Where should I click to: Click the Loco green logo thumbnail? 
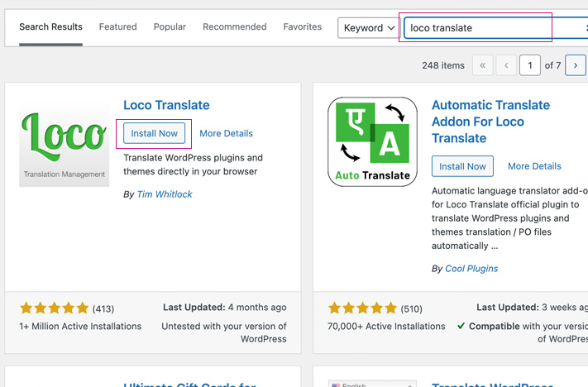pyautogui.click(x=65, y=144)
